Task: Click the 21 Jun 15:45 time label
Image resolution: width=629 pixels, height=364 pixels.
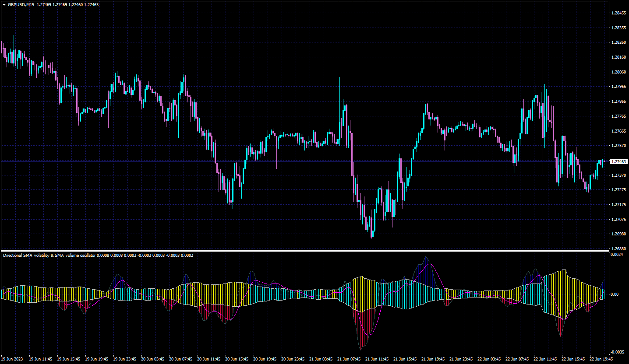Action: pyautogui.click(x=405, y=359)
